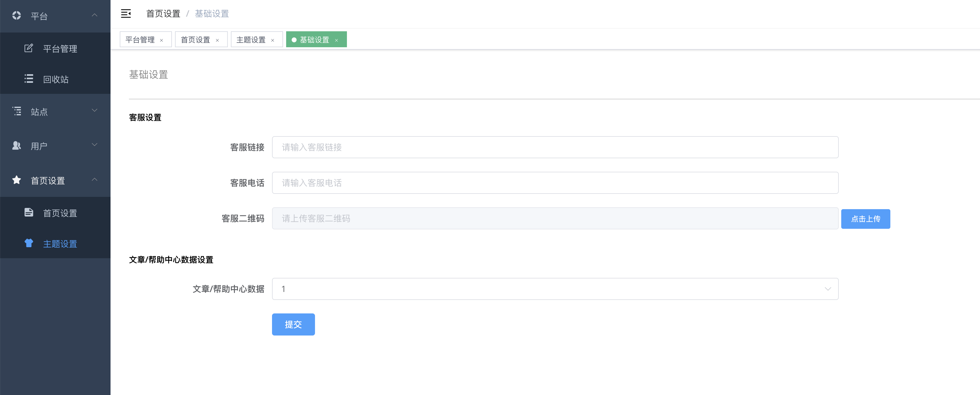Switch to the 首页设置 tab
The height and width of the screenshot is (395, 980).
coord(196,40)
